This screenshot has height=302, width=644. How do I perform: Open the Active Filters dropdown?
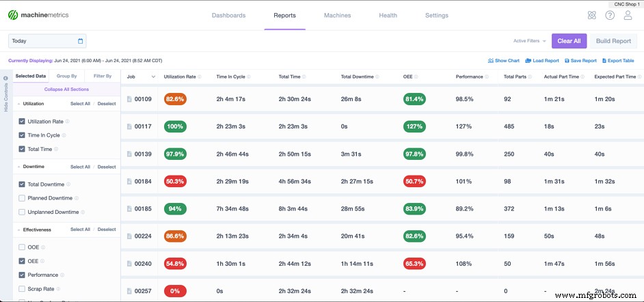click(530, 41)
